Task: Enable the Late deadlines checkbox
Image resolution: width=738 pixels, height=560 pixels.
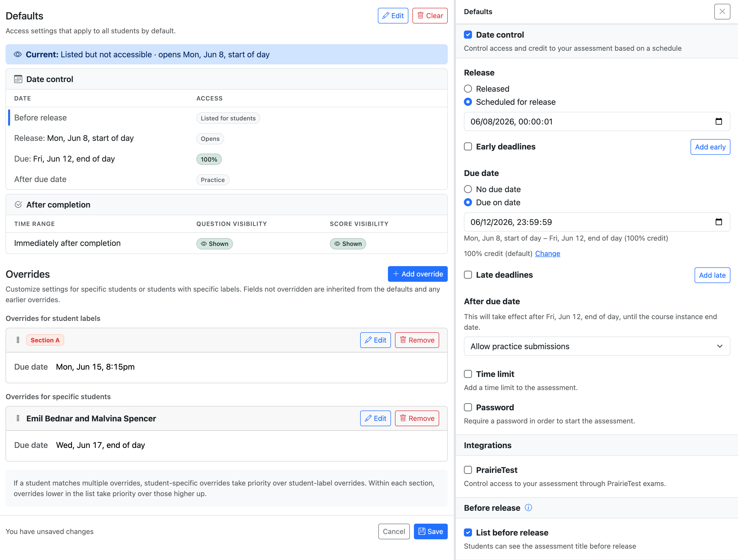Action: [468, 275]
